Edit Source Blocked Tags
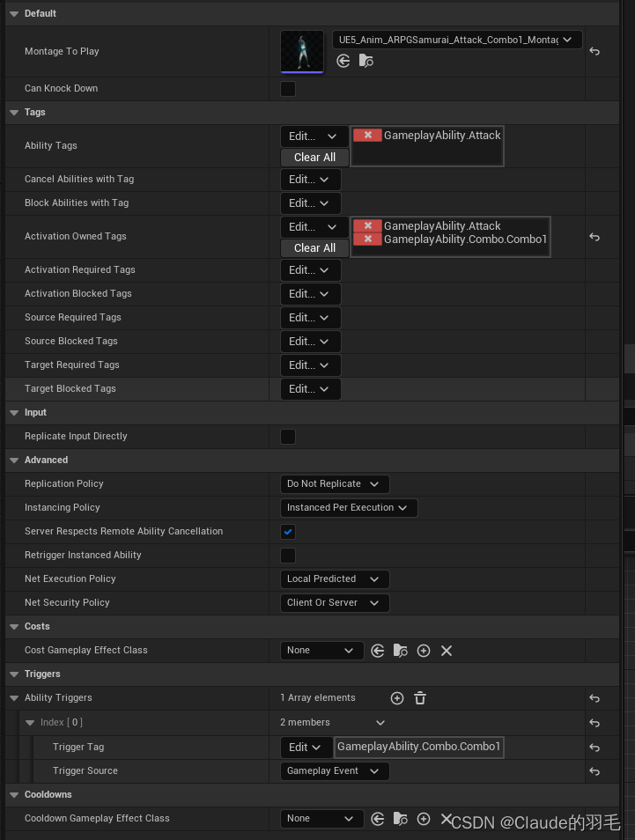 pos(310,342)
